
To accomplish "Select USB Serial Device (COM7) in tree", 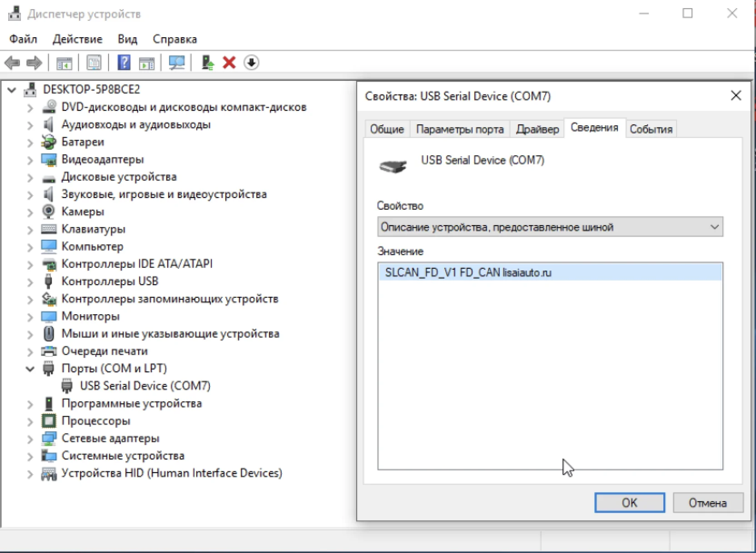I will 145,386.
